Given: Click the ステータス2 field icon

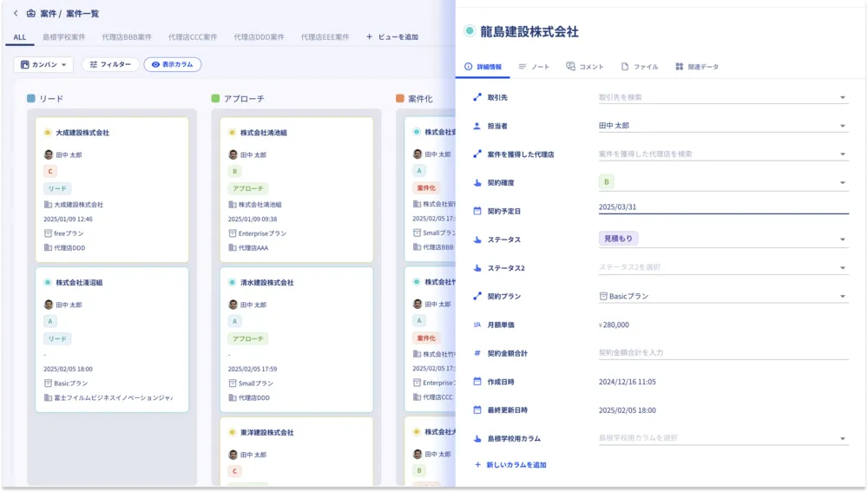Looking at the screenshot, I should (x=477, y=268).
